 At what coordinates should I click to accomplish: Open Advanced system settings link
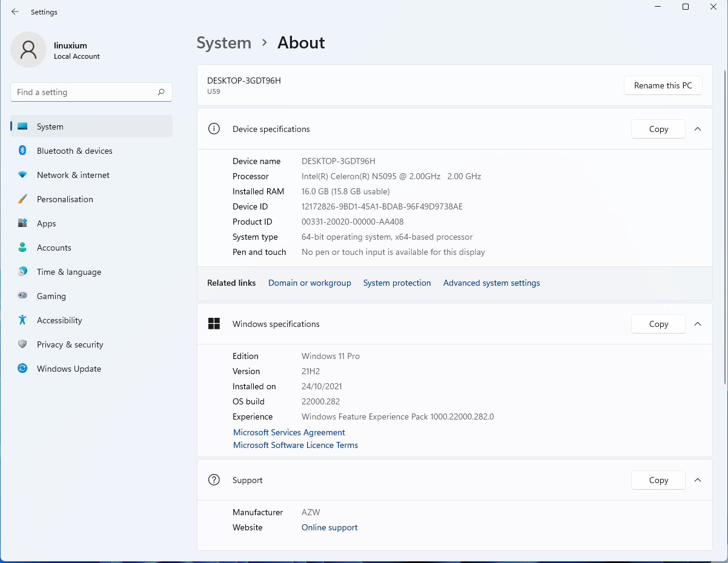tap(492, 283)
